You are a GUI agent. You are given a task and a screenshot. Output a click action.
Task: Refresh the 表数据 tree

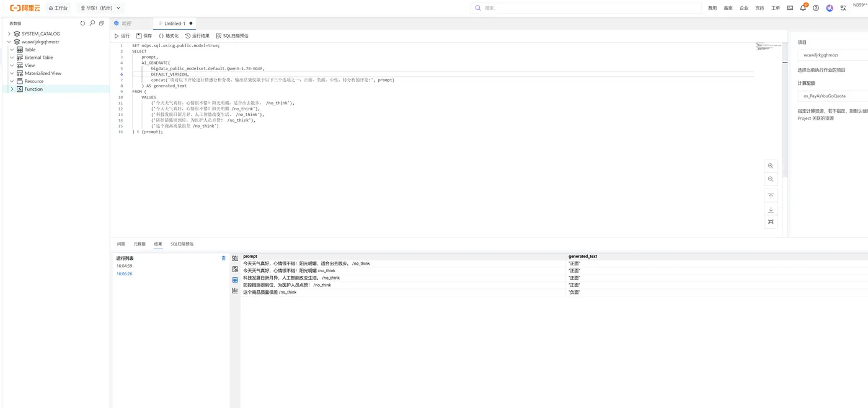coord(83,23)
